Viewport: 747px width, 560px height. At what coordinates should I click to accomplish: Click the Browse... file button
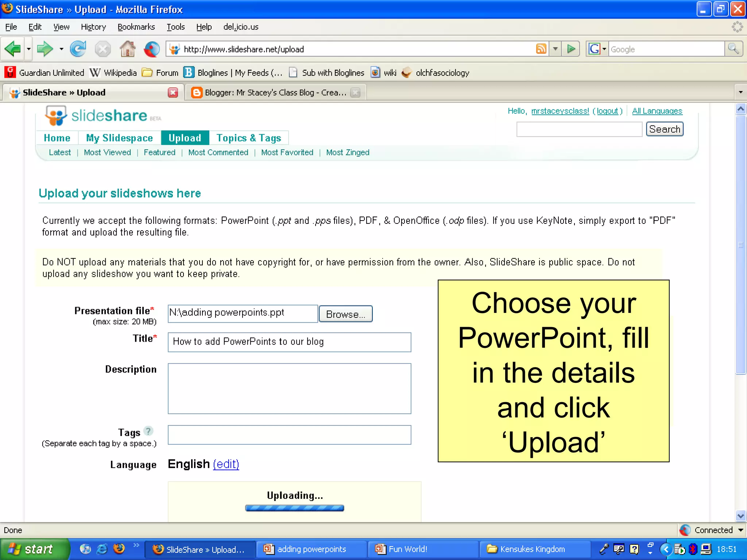345,314
